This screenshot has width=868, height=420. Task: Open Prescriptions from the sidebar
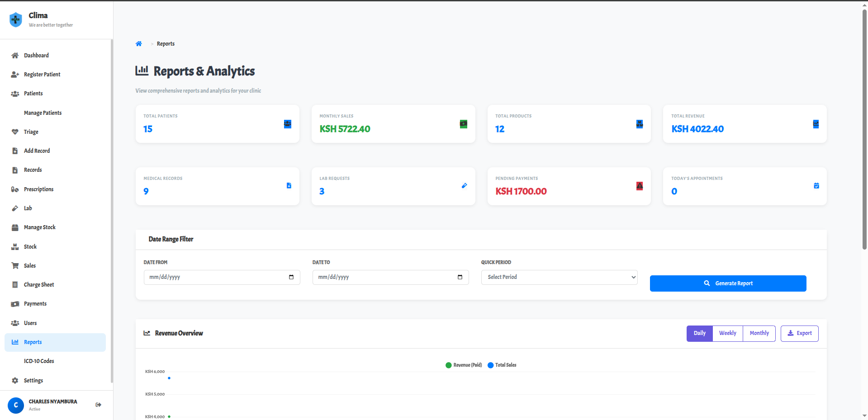pyautogui.click(x=38, y=189)
